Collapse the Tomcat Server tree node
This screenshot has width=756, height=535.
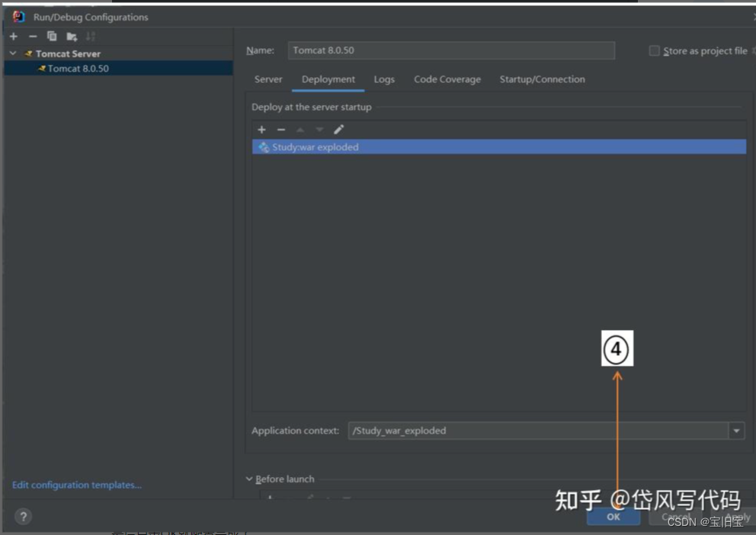pyautogui.click(x=13, y=53)
